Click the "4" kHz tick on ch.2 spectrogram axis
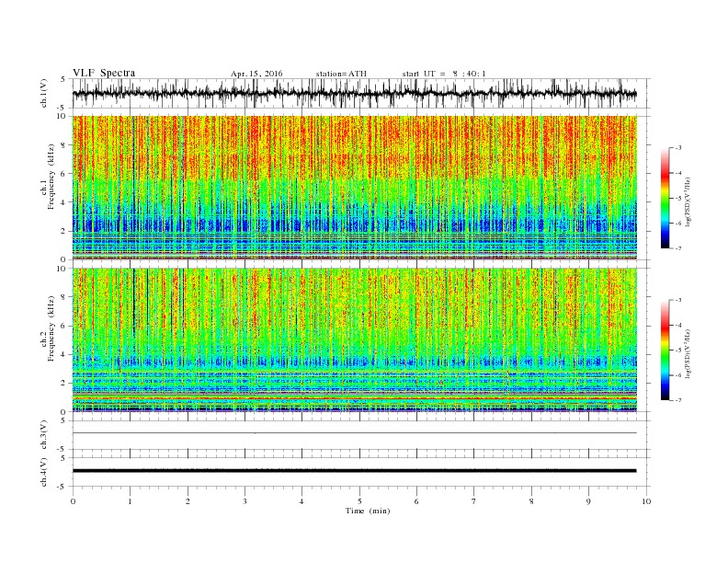Image resolution: width=728 pixels, height=563 pixels. (x=64, y=354)
